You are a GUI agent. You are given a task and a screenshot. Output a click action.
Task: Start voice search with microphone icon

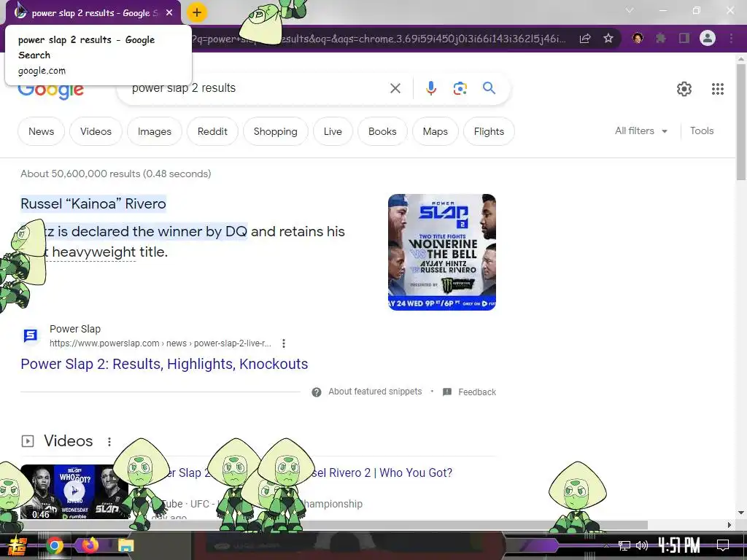coord(430,88)
